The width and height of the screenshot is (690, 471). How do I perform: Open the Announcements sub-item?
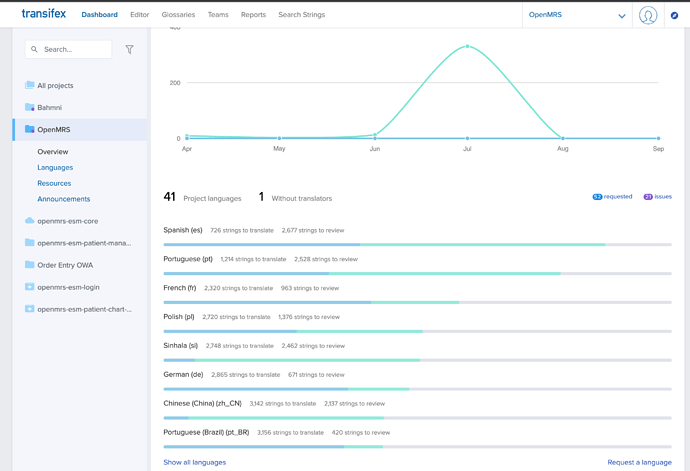[63, 199]
